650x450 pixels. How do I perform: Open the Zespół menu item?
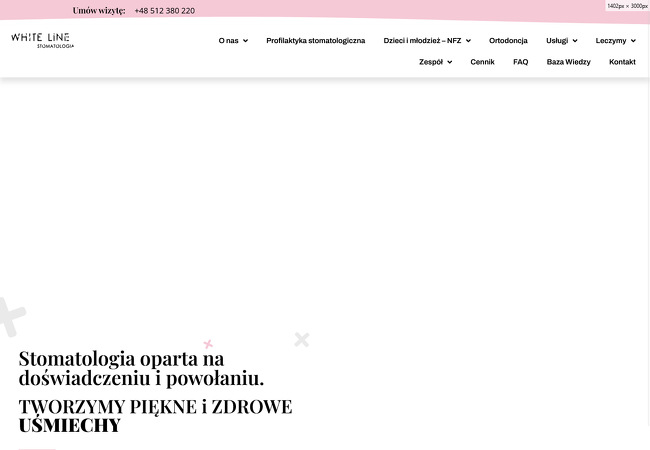click(x=431, y=62)
